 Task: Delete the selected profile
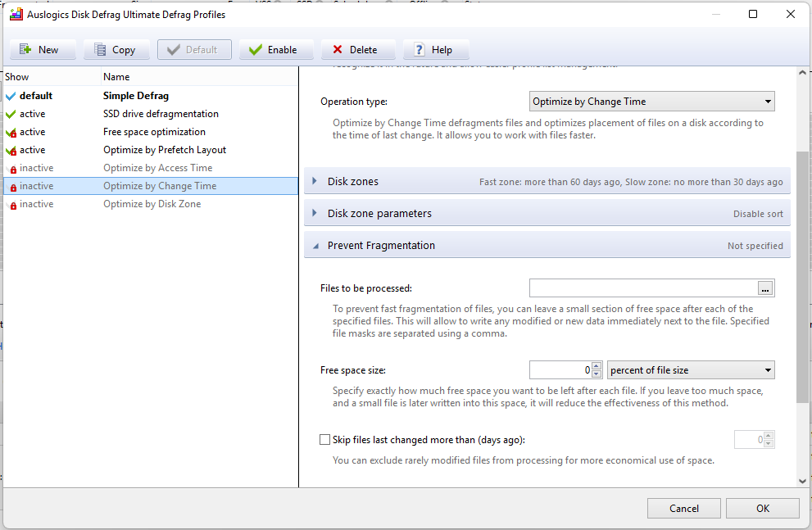358,50
